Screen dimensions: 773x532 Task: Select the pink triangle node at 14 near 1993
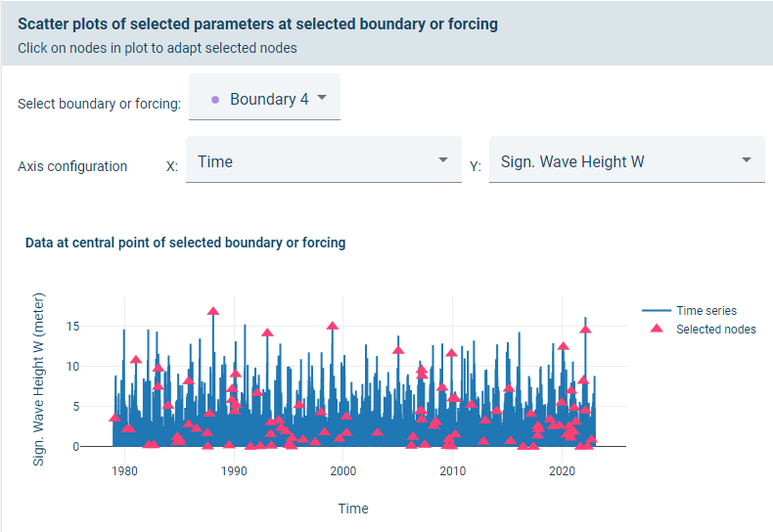click(x=267, y=332)
